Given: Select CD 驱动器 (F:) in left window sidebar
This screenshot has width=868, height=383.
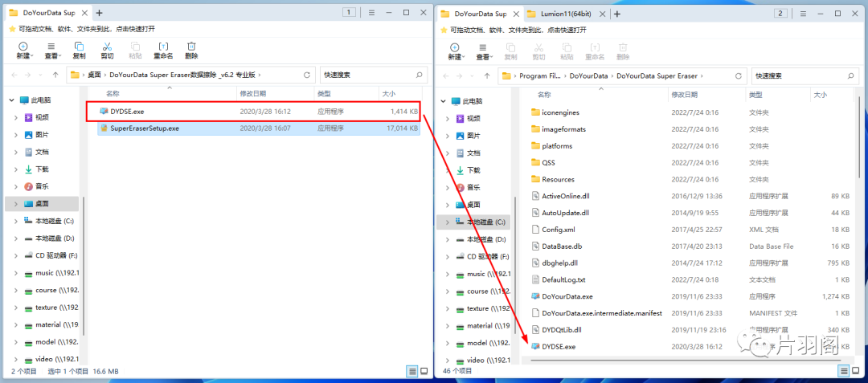Looking at the screenshot, I should (51, 255).
